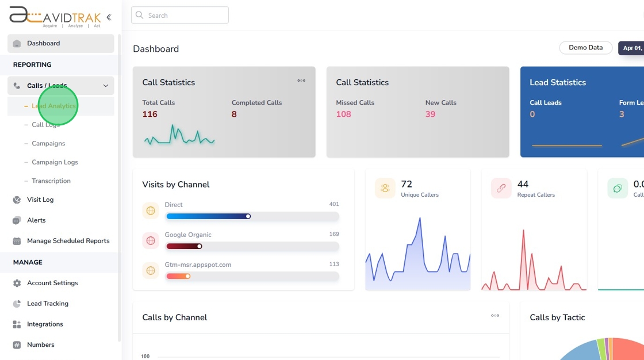Image resolution: width=644 pixels, height=360 pixels.
Task: Click the Account Settings gear icon
Action: tap(17, 283)
